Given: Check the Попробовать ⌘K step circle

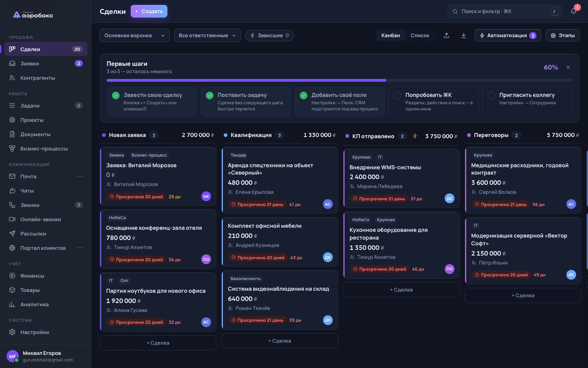Looking at the screenshot, I should (397, 95).
